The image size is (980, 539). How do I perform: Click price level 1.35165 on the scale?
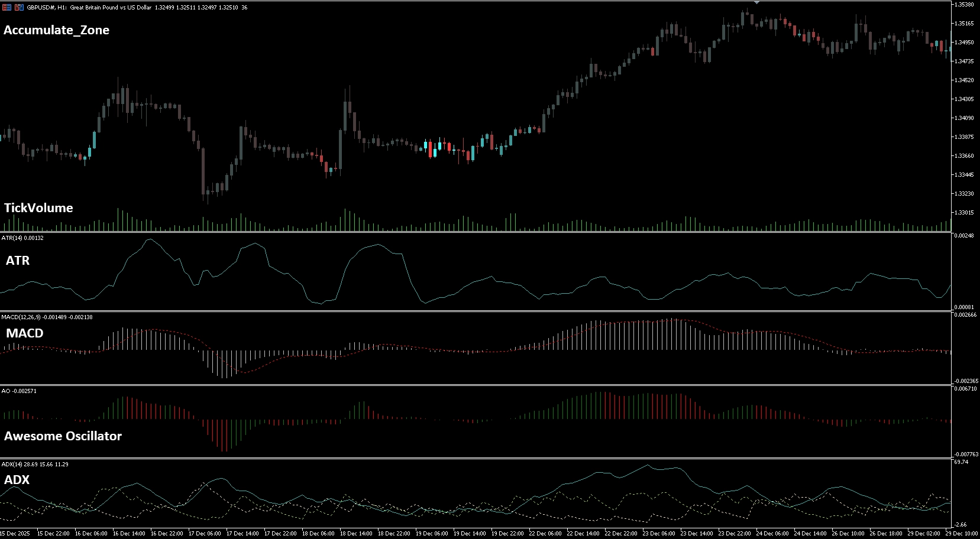tap(964, 24)
